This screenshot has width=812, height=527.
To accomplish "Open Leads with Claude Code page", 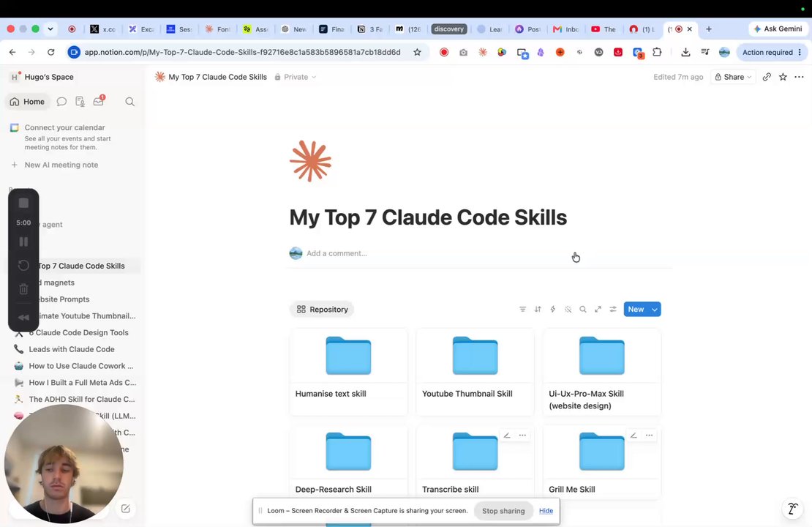I will point(72,349).
